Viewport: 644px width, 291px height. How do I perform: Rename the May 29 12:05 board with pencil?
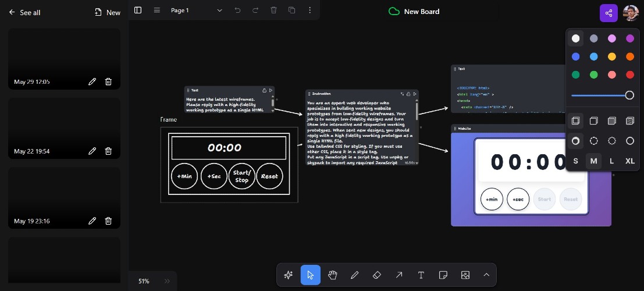[92, 81]
